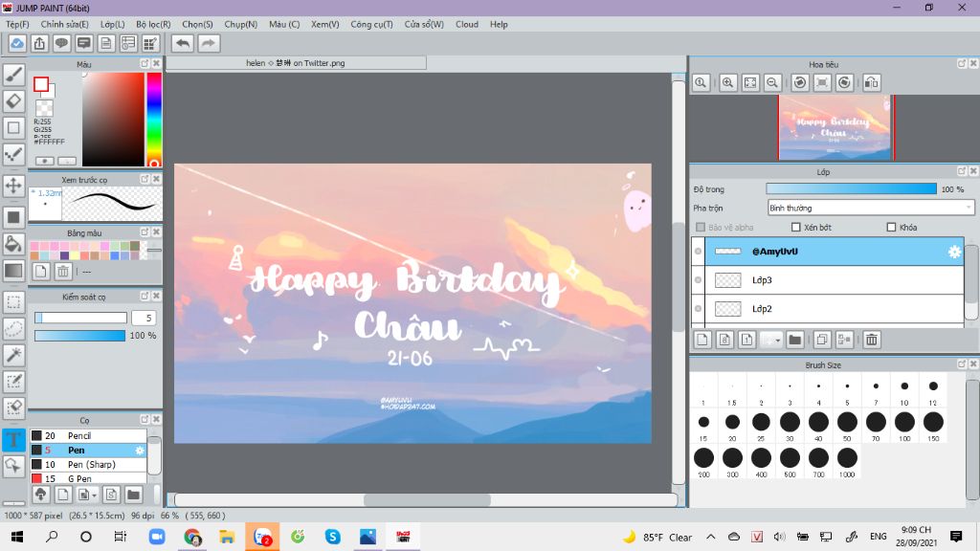Select the Pencil brush
This screenshot has height=551, width=980.
pos(88,435)
